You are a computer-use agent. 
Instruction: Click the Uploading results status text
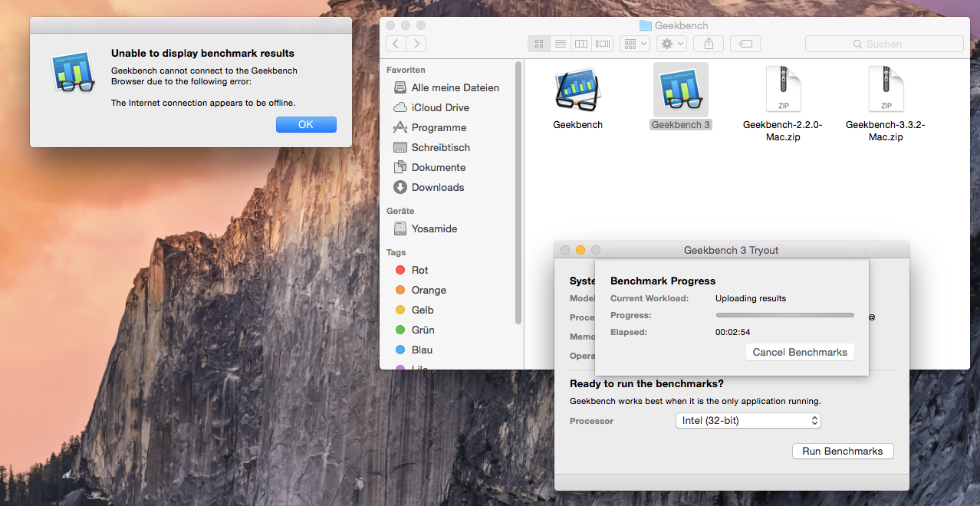coord(751,298)
